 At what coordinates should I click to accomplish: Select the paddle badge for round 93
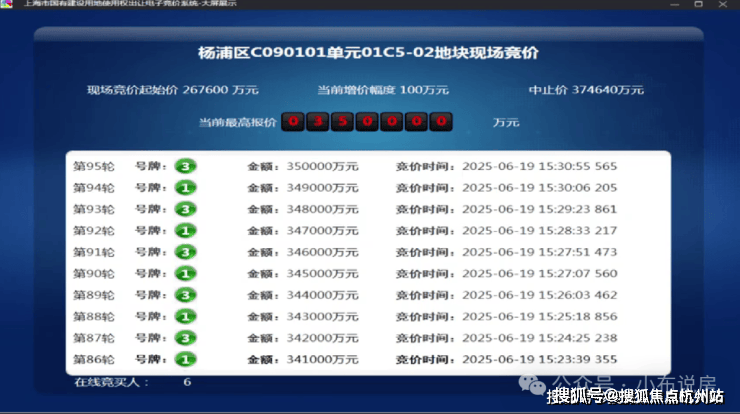184,209
